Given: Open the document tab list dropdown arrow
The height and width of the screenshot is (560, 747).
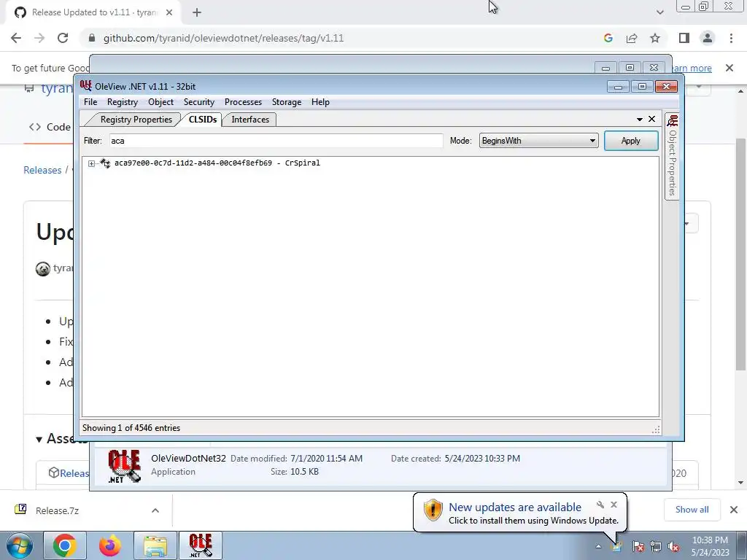Looking at the screenshot, I should coord(639,119).
